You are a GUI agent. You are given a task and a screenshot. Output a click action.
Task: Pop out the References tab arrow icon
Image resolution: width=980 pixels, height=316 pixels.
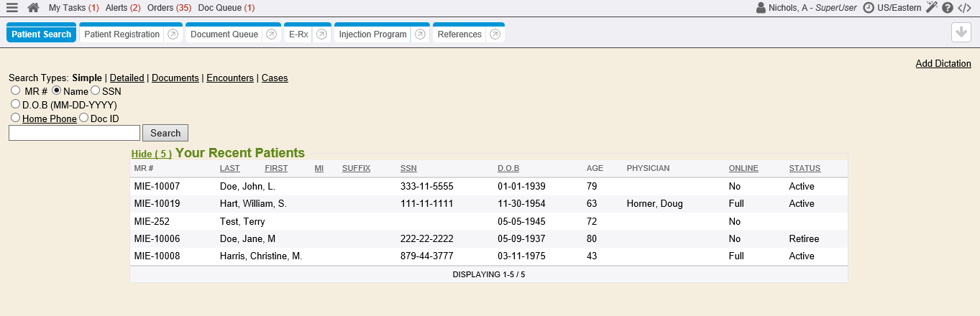tap(495, 34)
